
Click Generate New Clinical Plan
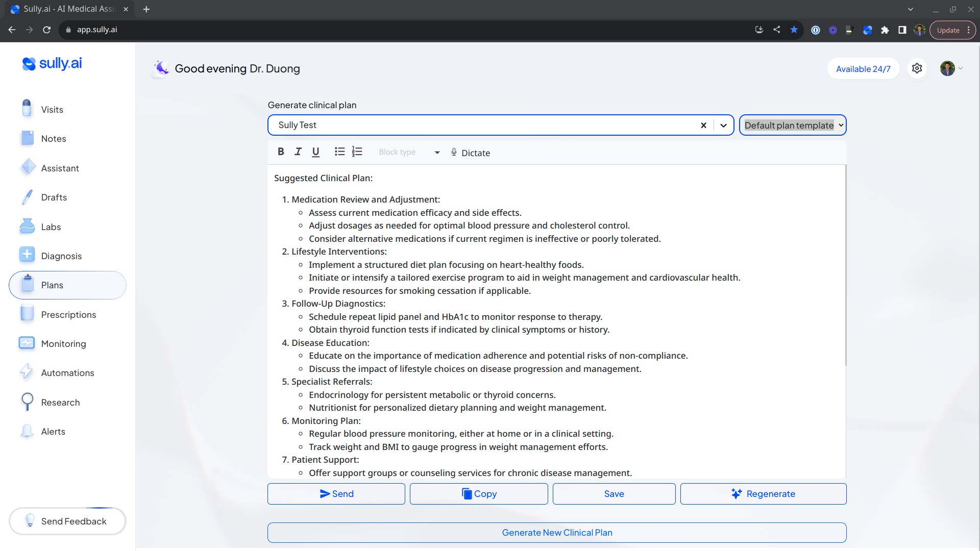click(557, 532)
